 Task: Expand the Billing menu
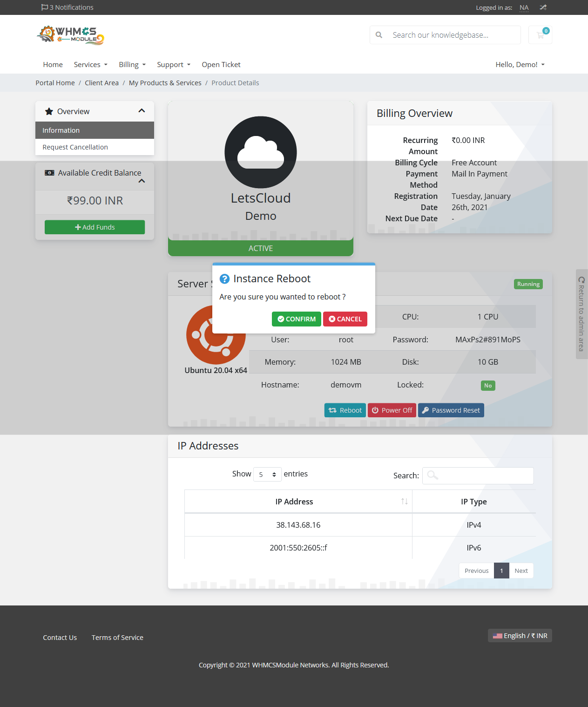click(132, 65)
